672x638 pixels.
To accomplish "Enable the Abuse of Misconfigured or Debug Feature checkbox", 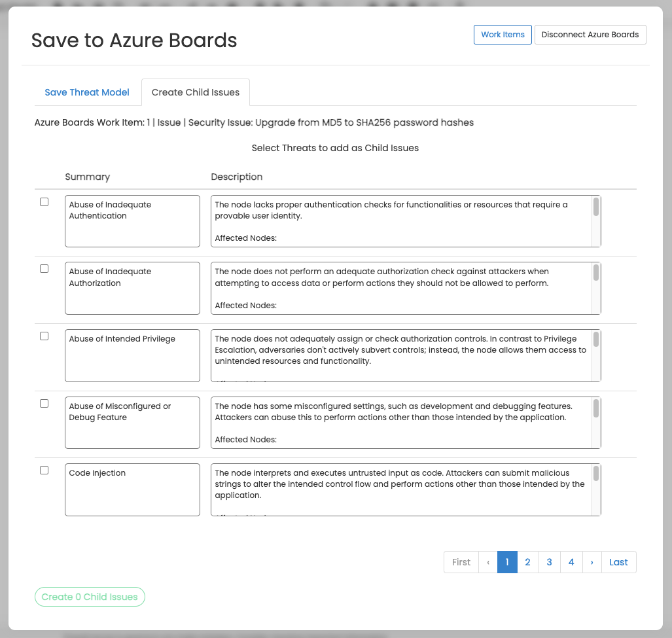I will pos(44,404).
